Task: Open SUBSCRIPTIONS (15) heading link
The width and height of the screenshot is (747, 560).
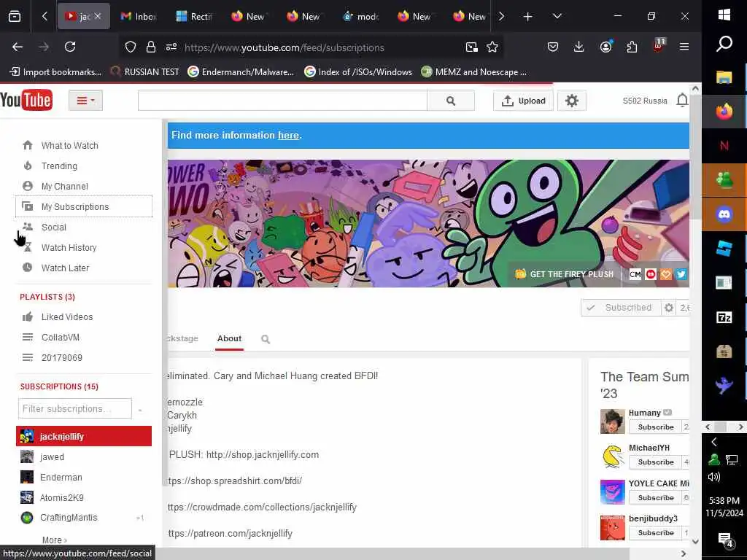Action: [59, 386]
